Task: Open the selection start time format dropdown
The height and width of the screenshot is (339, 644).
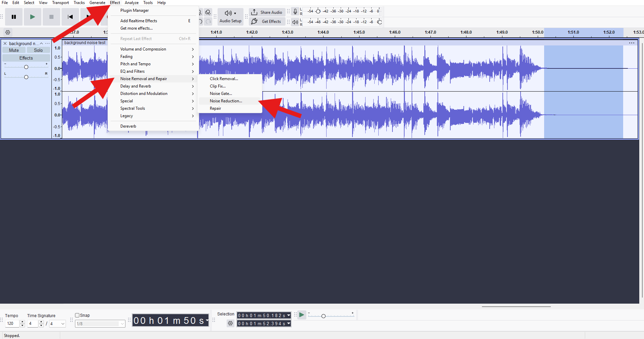Action: tap(288, 315)
